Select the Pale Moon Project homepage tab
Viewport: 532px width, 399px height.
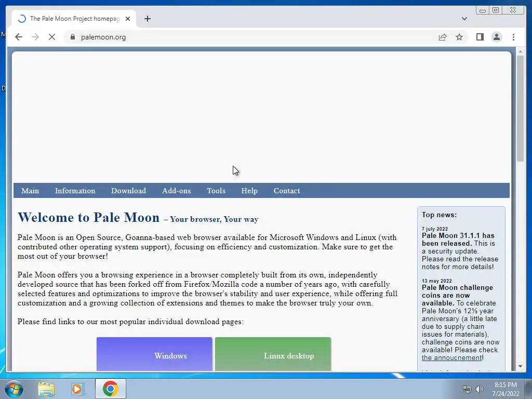[x=74, y=19]
